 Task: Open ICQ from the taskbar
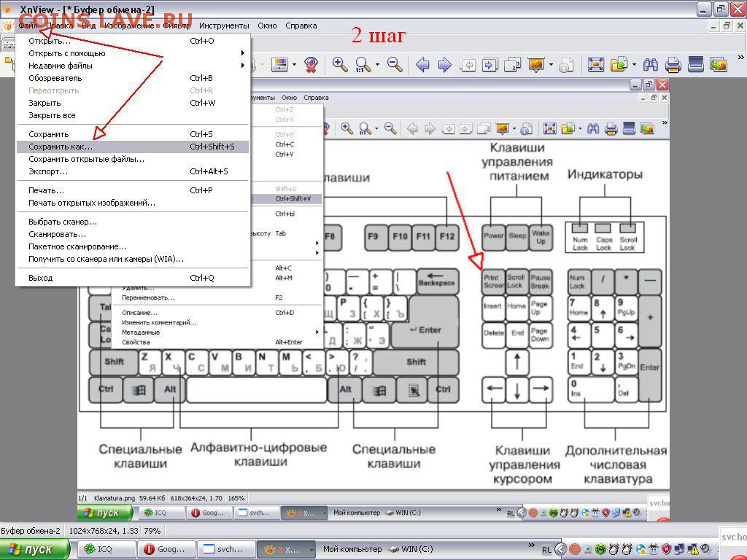click(x=107, y=549)
